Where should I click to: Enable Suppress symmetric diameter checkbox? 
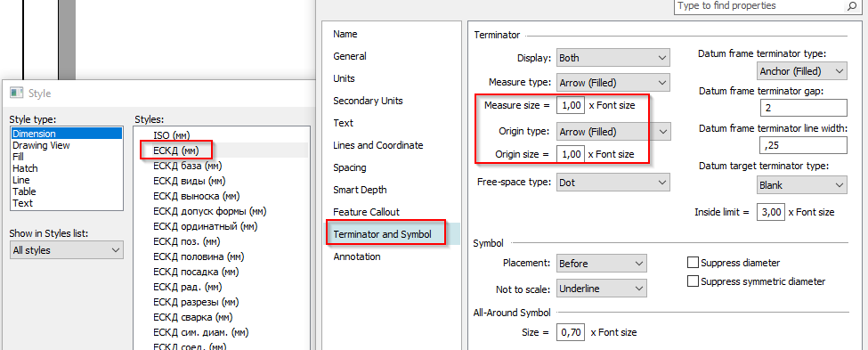[x=693, y=281]
